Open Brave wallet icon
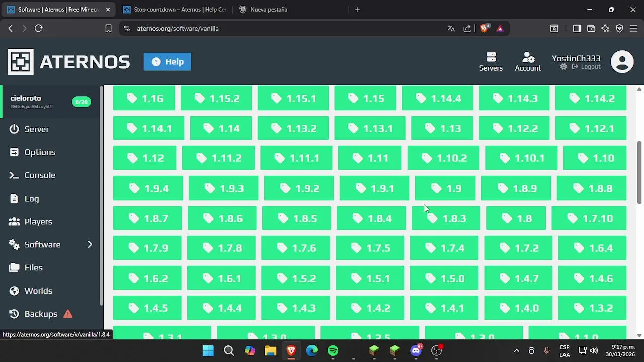Viewport: 644px width, 362px height. (591, 29)
